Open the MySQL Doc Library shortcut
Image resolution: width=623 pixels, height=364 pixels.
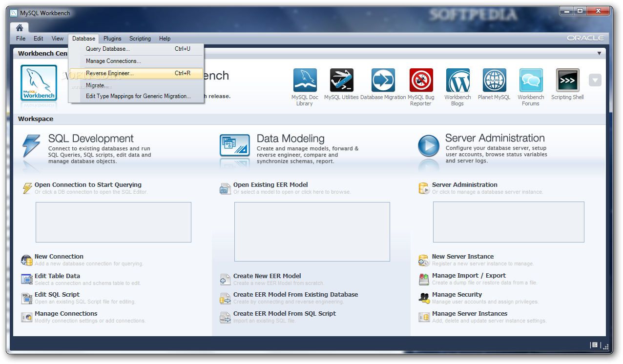[x=305, y=80]
